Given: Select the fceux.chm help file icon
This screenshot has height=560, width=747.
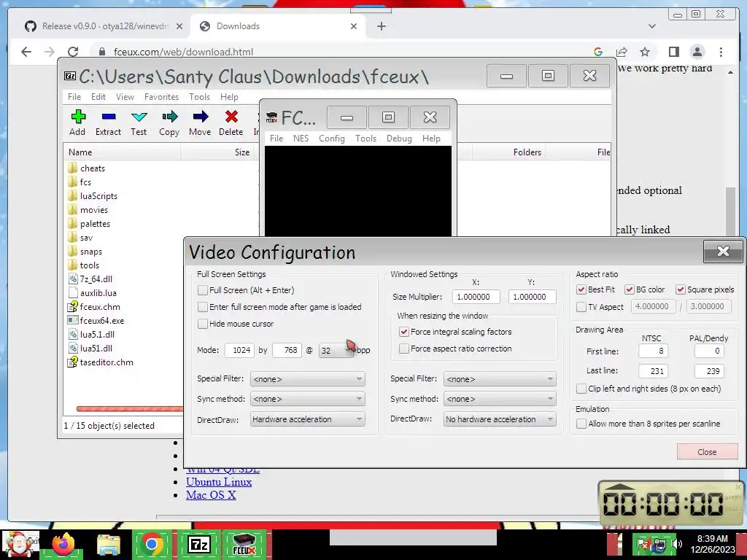Looking at the screenshot, I should click(x=72, y=307).
